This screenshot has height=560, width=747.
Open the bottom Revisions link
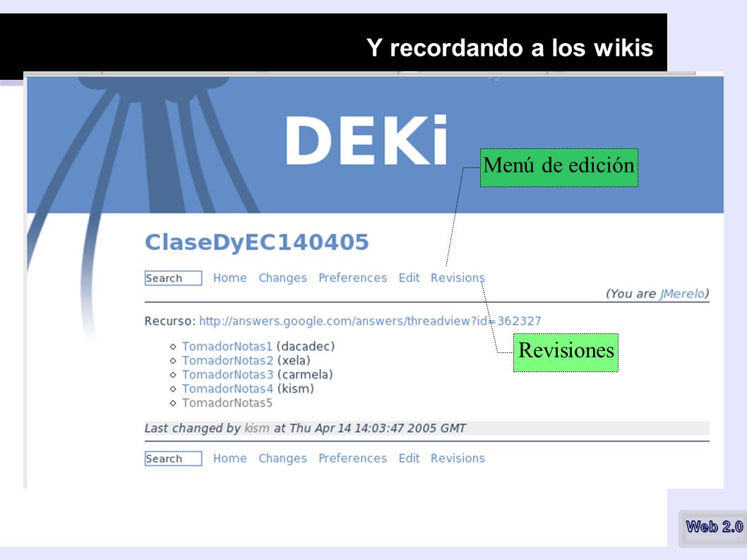point(458,458)
